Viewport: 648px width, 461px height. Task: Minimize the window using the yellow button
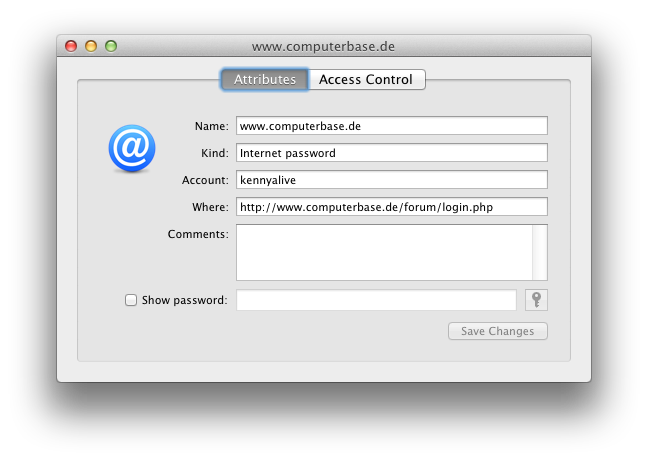pyautogui.click(x=91, y=46)
